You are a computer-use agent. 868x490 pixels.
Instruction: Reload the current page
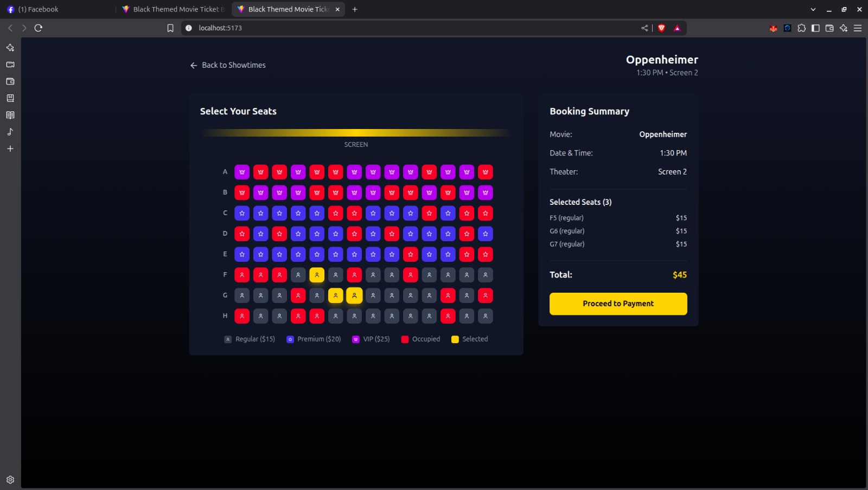[39, 28]
